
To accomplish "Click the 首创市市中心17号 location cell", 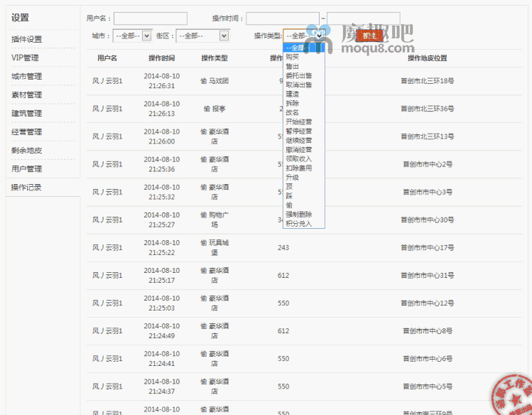I will (427, 248).
